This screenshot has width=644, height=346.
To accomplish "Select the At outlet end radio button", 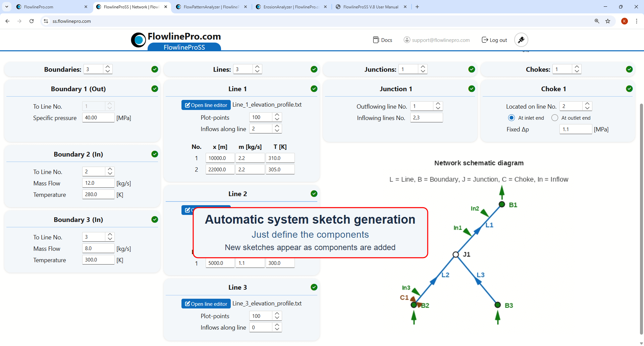I will click(x=554, y=118).
